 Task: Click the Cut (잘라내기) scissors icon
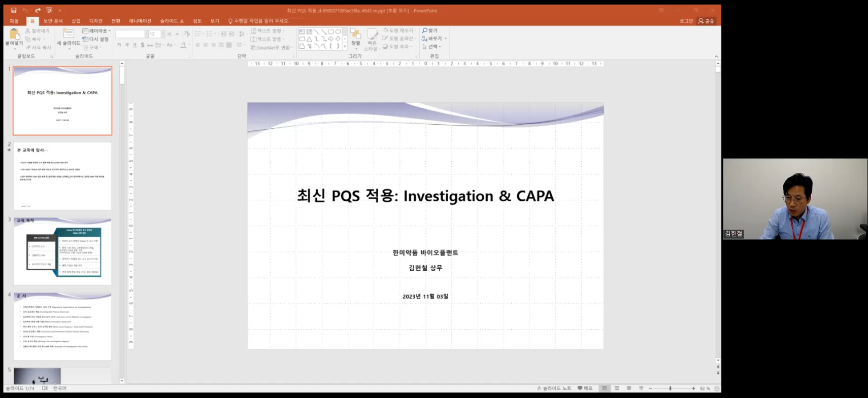tap(28, 31)
